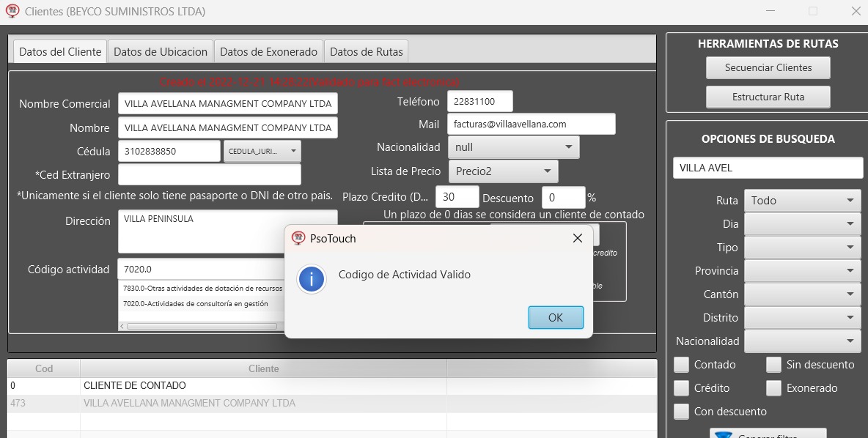Check the Exonerado filter option

click(773, 388)
